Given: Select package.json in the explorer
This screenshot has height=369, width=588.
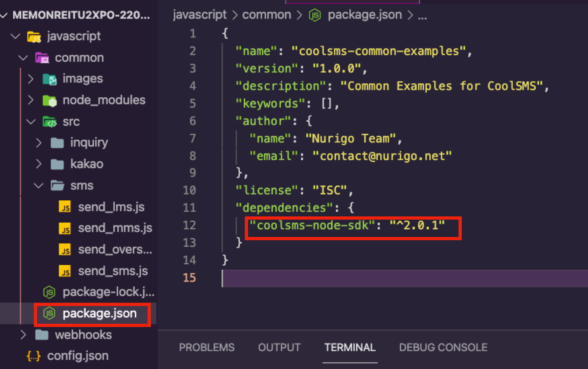Looking at the screenshot, I should tap(100, 313).
